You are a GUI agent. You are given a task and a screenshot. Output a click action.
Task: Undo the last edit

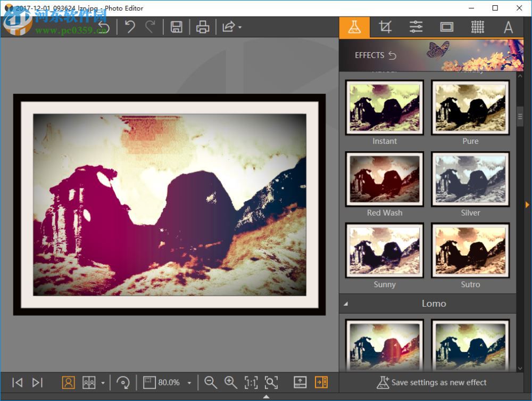click(130, 27)
